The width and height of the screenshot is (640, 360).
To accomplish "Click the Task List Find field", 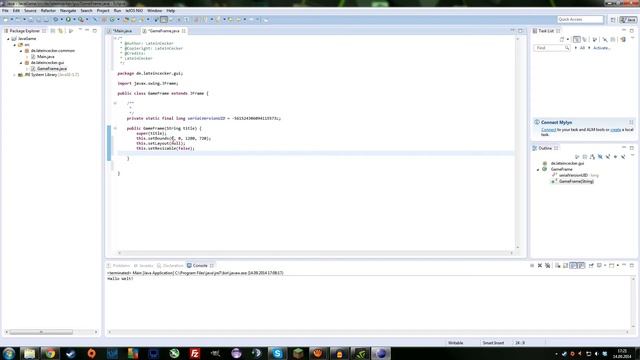I will click(551, 48).
